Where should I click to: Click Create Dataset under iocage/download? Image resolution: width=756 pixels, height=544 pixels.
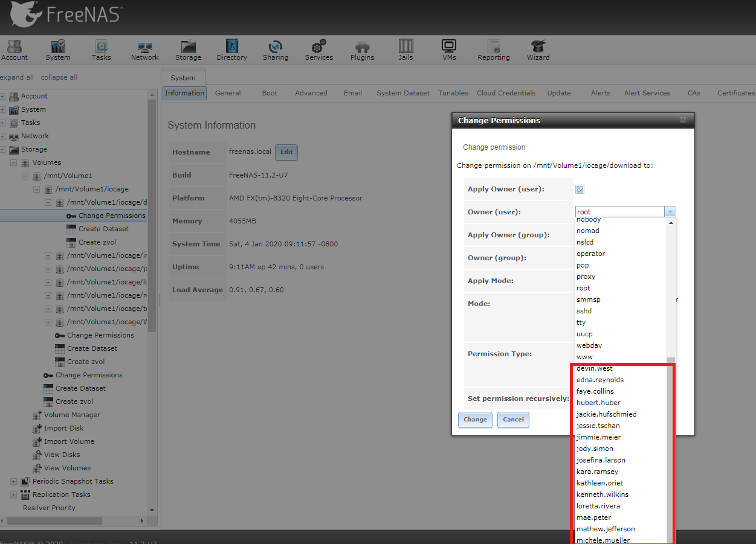coord(103,229)
